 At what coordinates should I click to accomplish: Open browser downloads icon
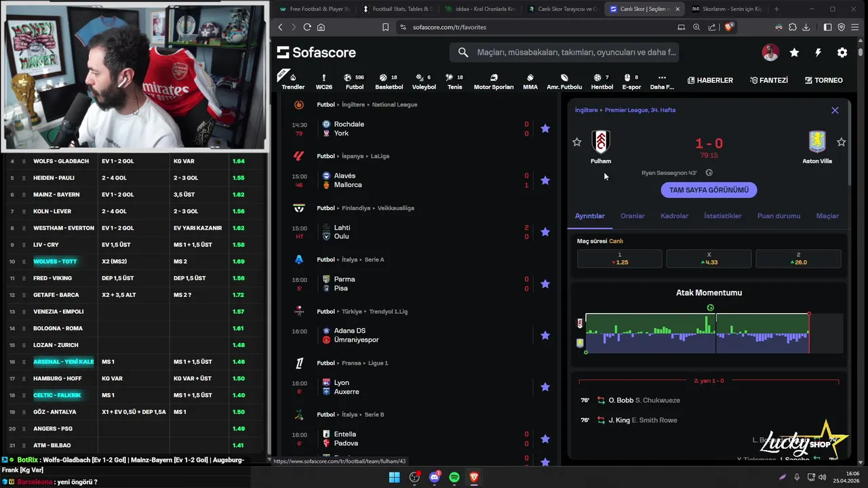(806, 27)
